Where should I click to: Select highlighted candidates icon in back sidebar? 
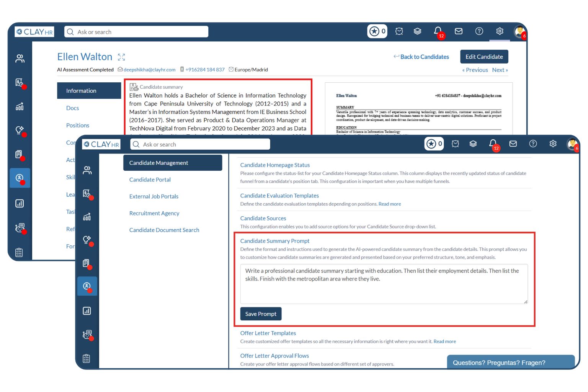click(20, 178)
